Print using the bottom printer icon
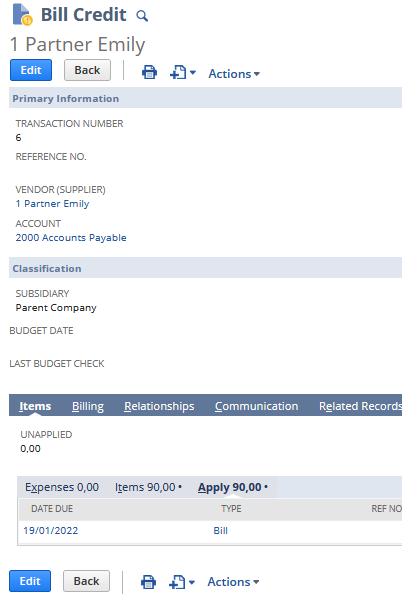The width and height of the screenshot is (402, 601). [148, 582]
